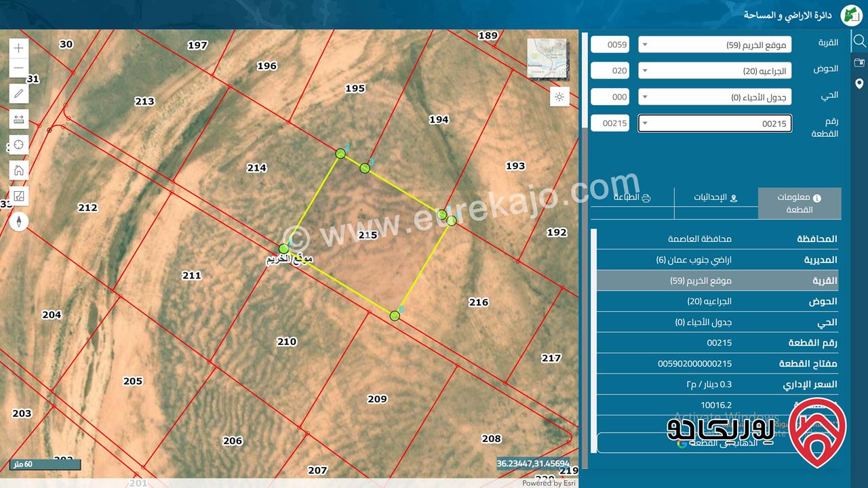
Task: Click the parcel code field 00215
Action: [610, 123]
